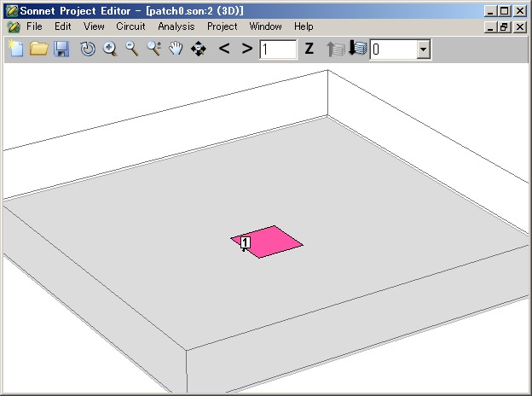Minimize the patch0.son document window
This screenshot has height=396, width=532.
[x=490, y=26]
